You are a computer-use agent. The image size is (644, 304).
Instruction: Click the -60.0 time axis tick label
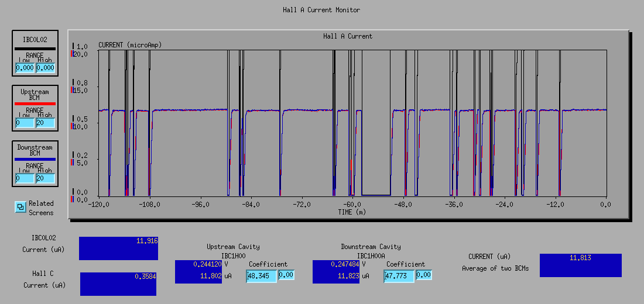(x=352, y=204)
